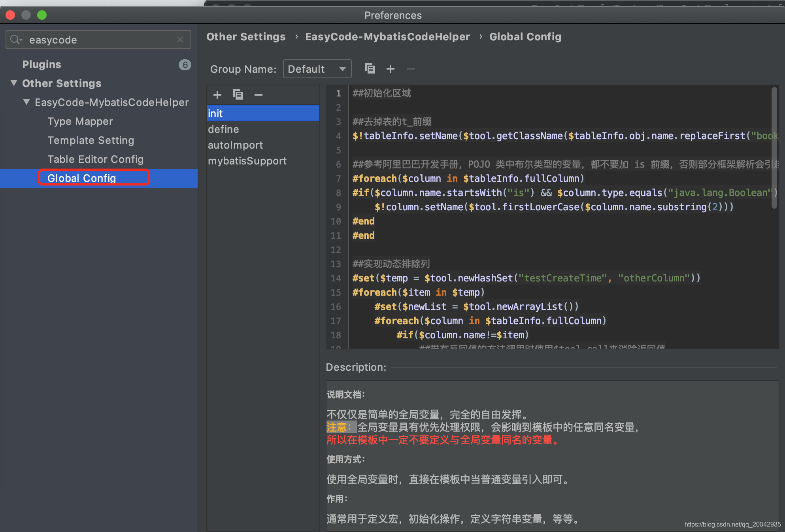This screenshot has height=532, width=785.
Task: Select the define template
Action: click(223, 129)
